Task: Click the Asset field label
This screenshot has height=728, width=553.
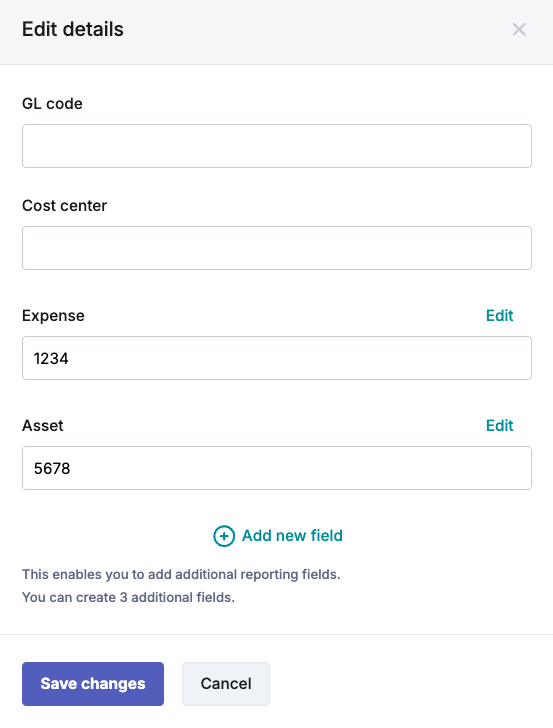Action: (x=43, y=426)
